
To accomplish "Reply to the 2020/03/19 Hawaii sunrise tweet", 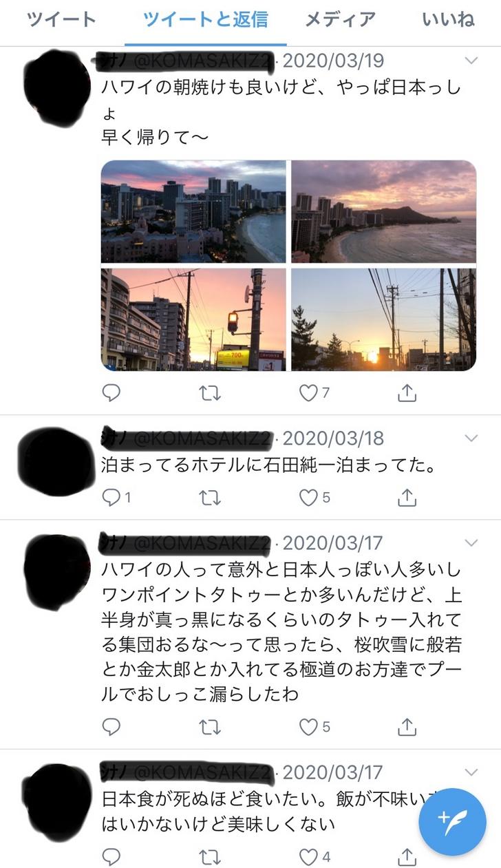I will pyautogui.click(x=111, y=392).
